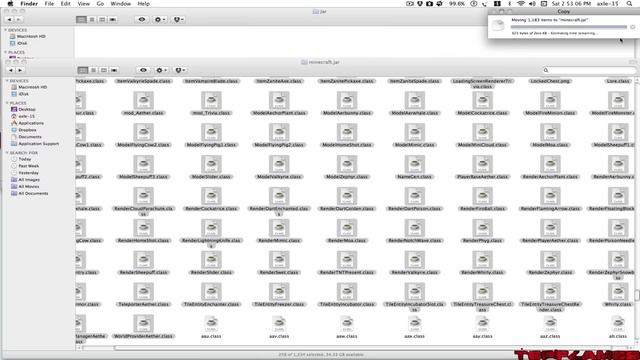Collapse PLACES section in minecraft.jar sidebar
640x360 pixels.
click(7, 103)
